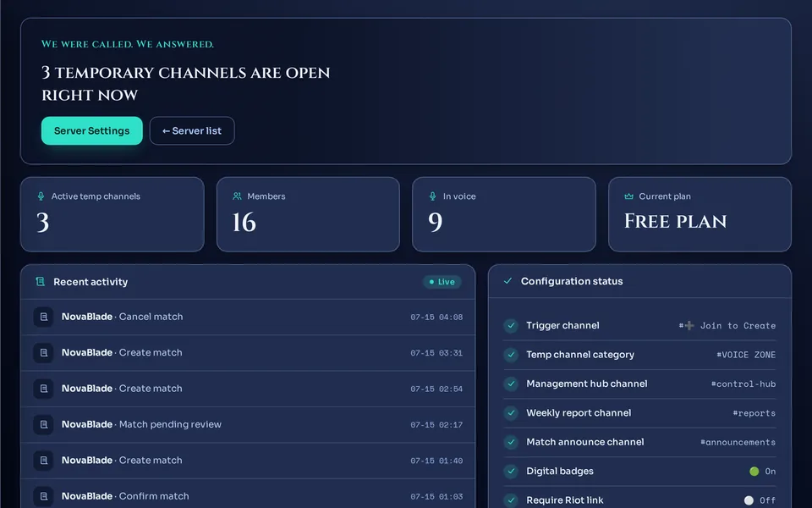Click the In voice microphone icon
Screen dimensions: 812x508
click(x=432, y=196)
